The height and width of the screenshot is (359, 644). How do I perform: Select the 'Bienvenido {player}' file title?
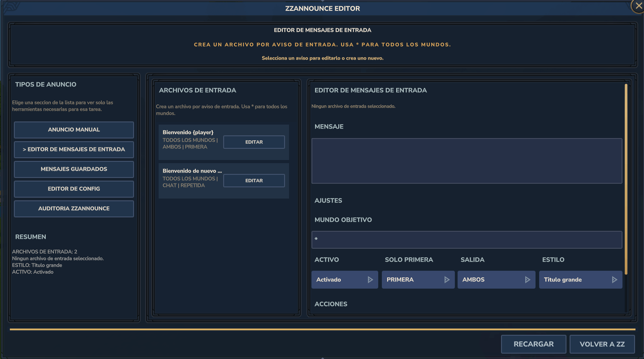(x=188, y=133)
